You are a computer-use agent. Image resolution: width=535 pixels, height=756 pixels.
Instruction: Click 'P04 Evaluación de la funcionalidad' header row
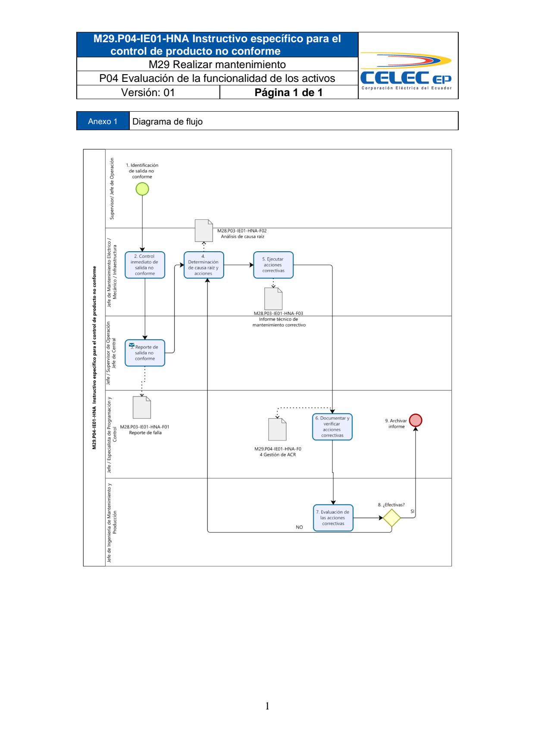(217, 78)
